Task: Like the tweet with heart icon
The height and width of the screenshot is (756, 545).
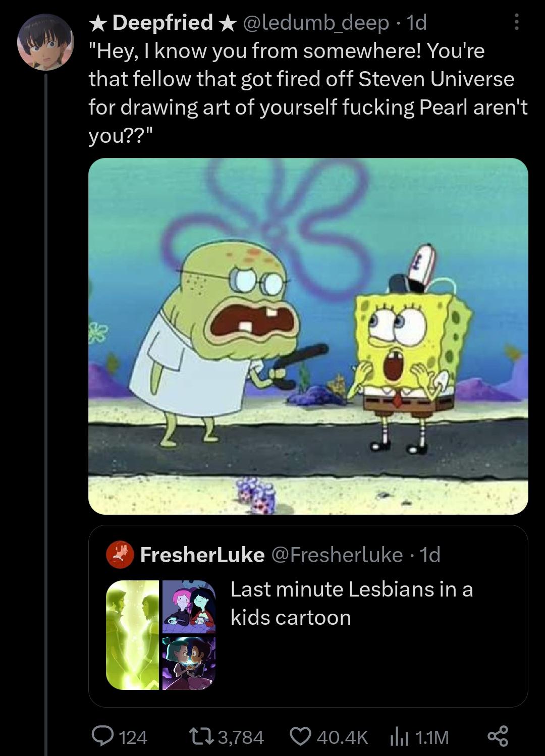Action: click(302, 737)
